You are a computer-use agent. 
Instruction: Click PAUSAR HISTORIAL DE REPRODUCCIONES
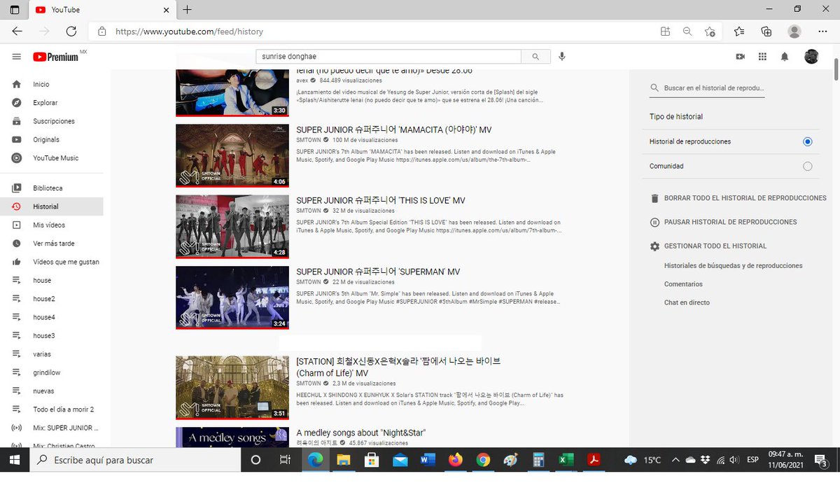coord(730,222)
